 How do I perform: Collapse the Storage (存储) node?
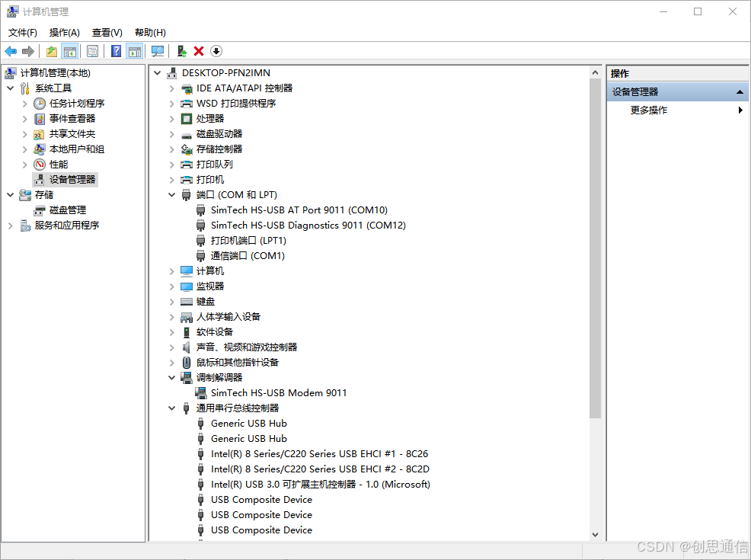pyautogui.click(x=10, y=195)
